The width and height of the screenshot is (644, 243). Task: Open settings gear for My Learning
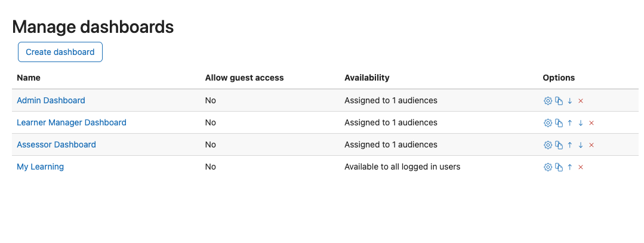click(547, 167)
